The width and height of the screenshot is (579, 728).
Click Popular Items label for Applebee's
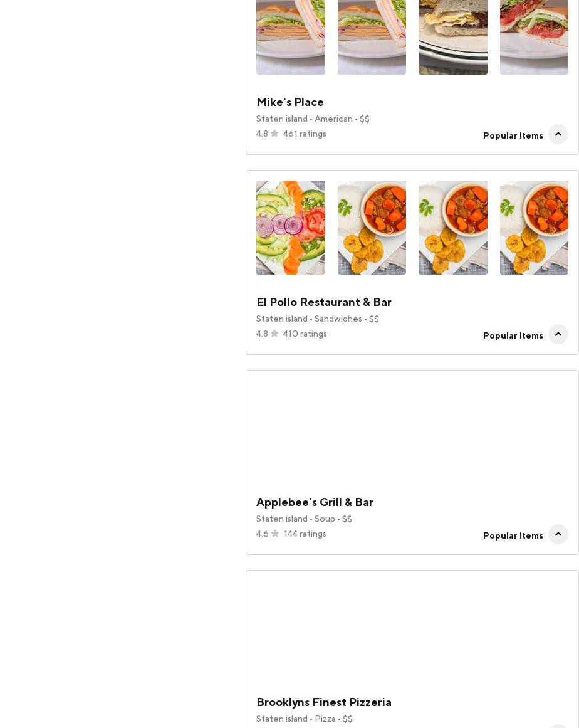pos(513,535)
